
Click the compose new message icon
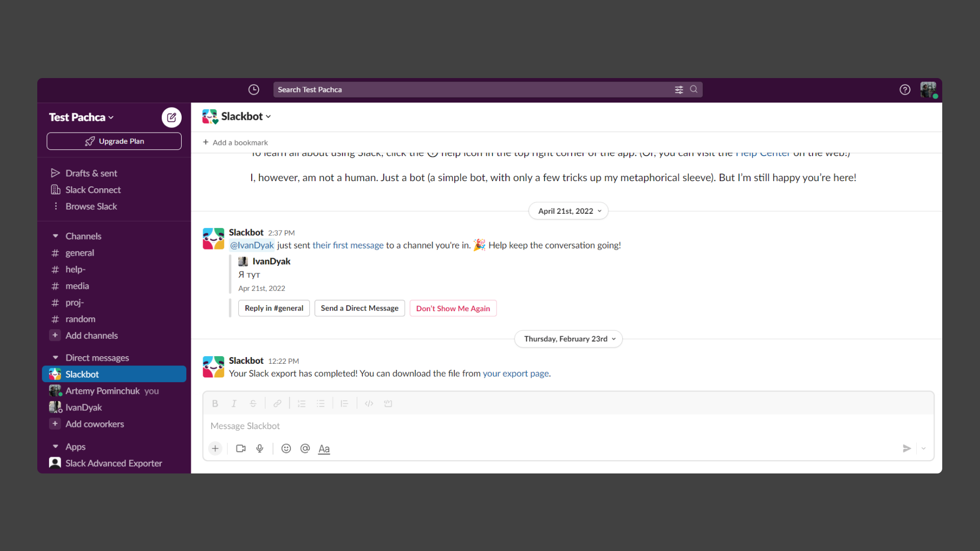pos(171,117)
